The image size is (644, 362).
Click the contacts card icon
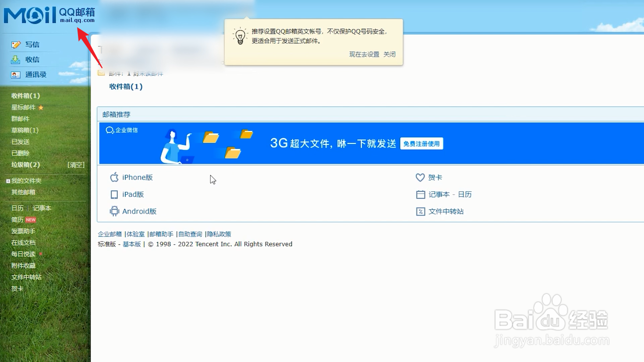pyautogui.click(x=16, y=75)
